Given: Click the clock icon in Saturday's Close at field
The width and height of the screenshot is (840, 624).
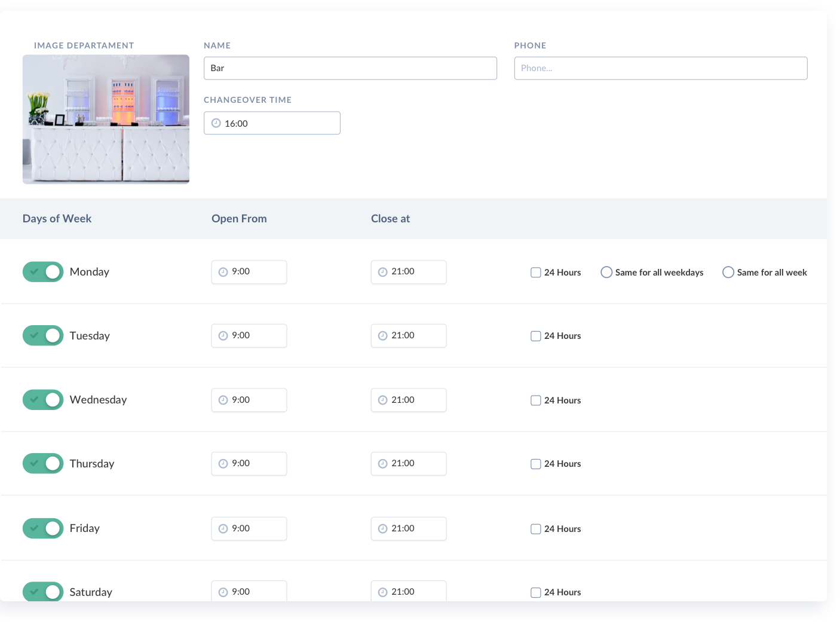Looking at the screenshot, I should coord(383,592).
